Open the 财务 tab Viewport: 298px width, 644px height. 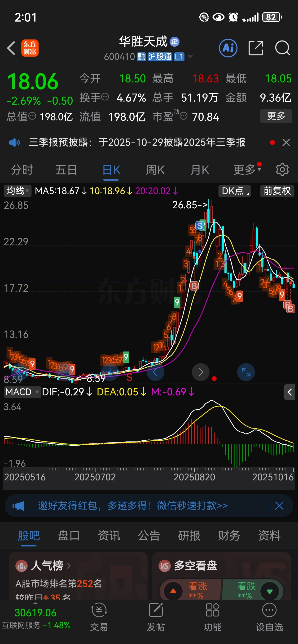point(229,536)
